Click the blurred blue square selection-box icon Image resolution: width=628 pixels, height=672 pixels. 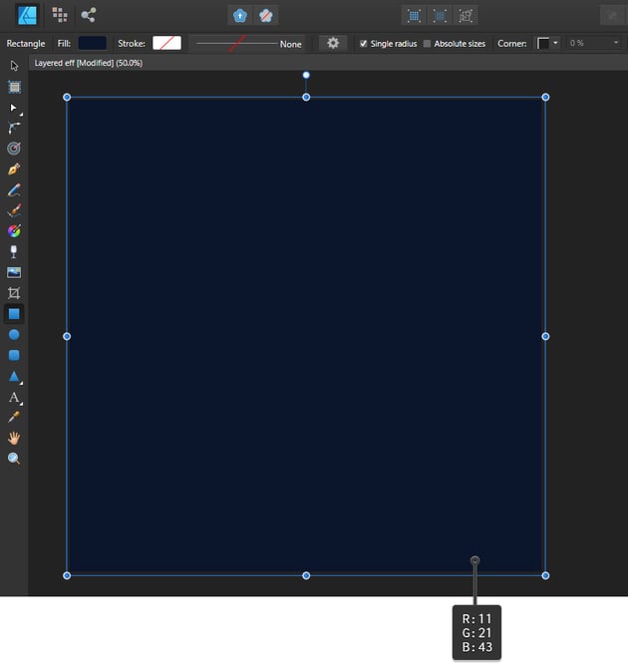click(440, 16)
